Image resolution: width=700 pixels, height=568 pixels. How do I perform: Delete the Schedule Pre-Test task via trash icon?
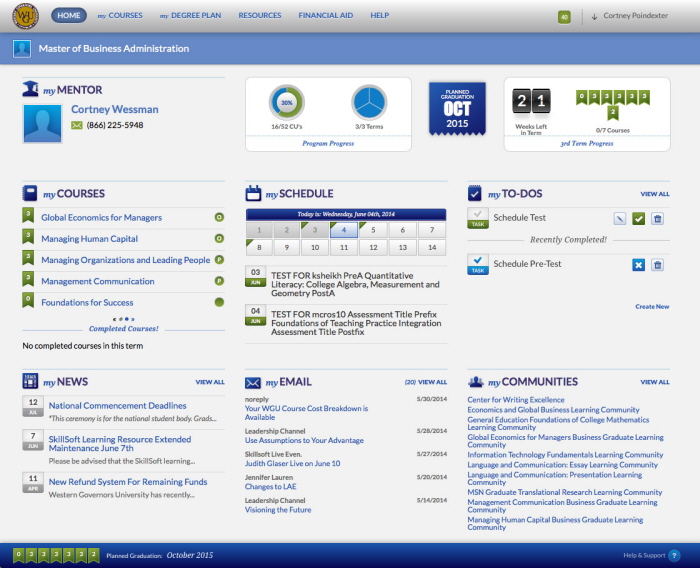(657, 265)
